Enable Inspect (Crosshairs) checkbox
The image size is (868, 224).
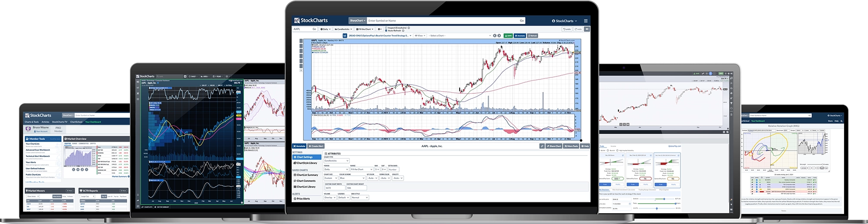coord(386,28)
